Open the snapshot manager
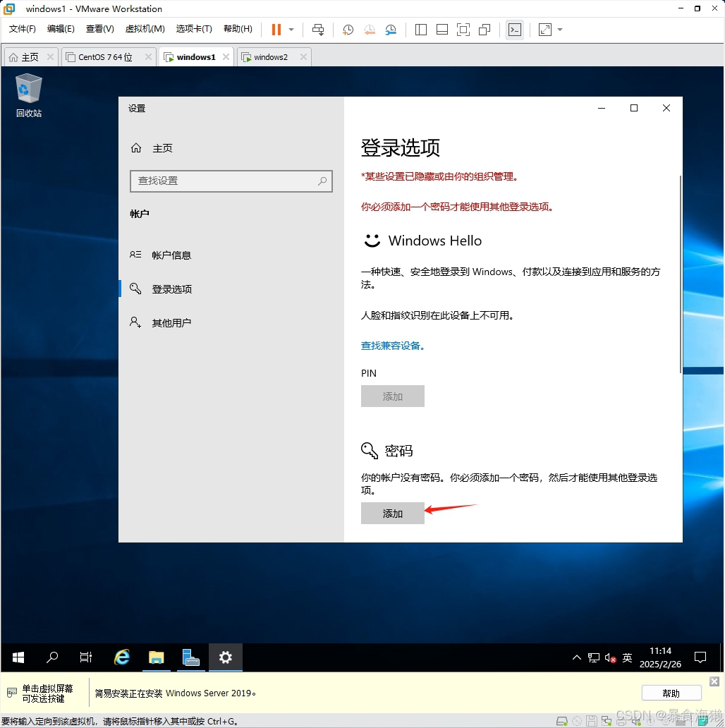This screenshot has width=725, height=728. tap(391, 30)
